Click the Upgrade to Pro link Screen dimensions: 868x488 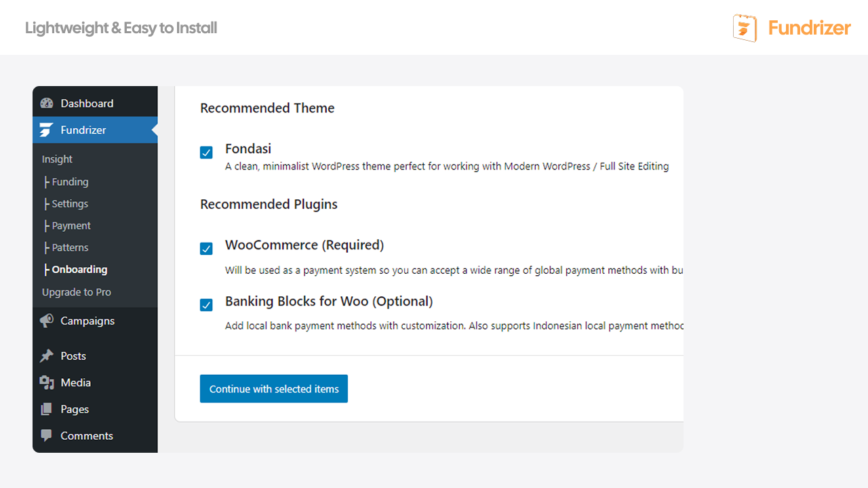(77, 292)
